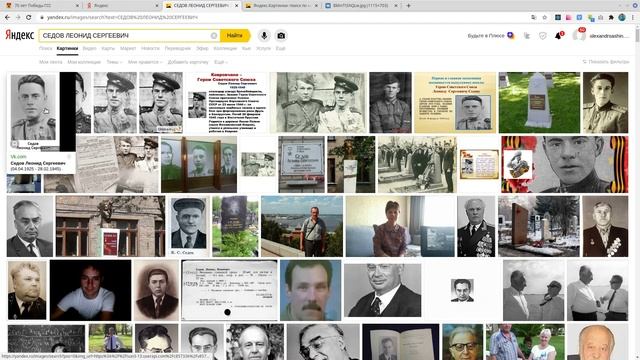Click the browser address bar URL
The image size is (640, 360).
pos(122,18)
